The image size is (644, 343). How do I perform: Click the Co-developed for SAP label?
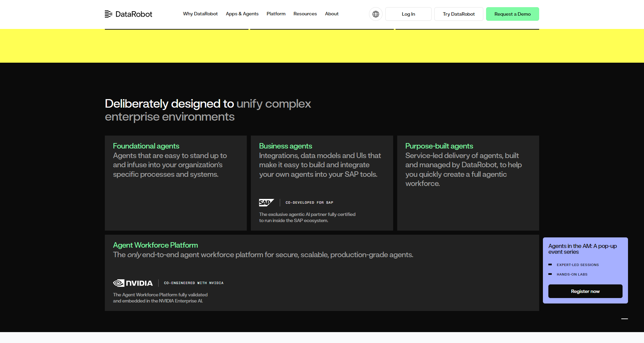(309, 203)
